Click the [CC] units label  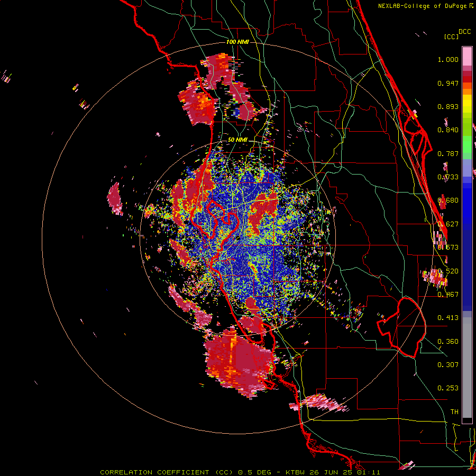[451, 36]
